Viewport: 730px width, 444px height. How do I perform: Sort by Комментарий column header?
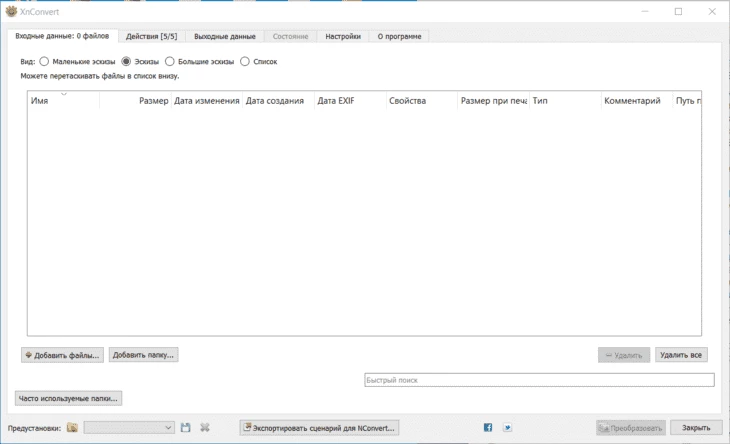coord(637,101)
